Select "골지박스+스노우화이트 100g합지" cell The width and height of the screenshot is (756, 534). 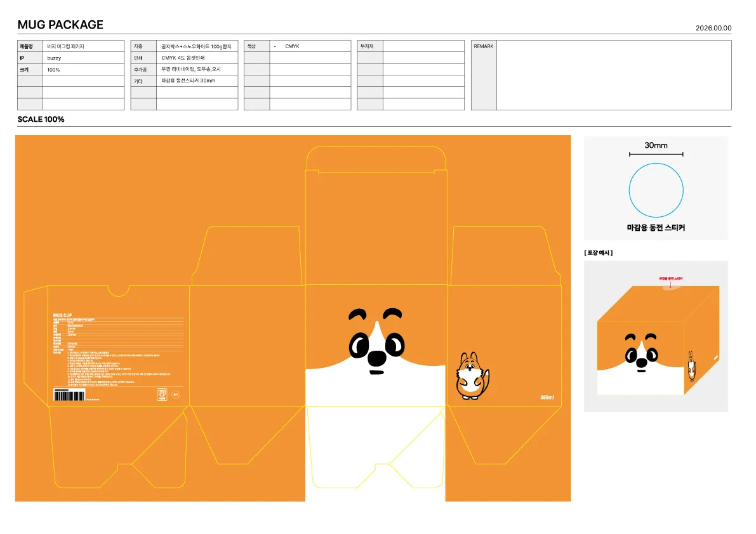pyautogui.click(x=197, y=46)
